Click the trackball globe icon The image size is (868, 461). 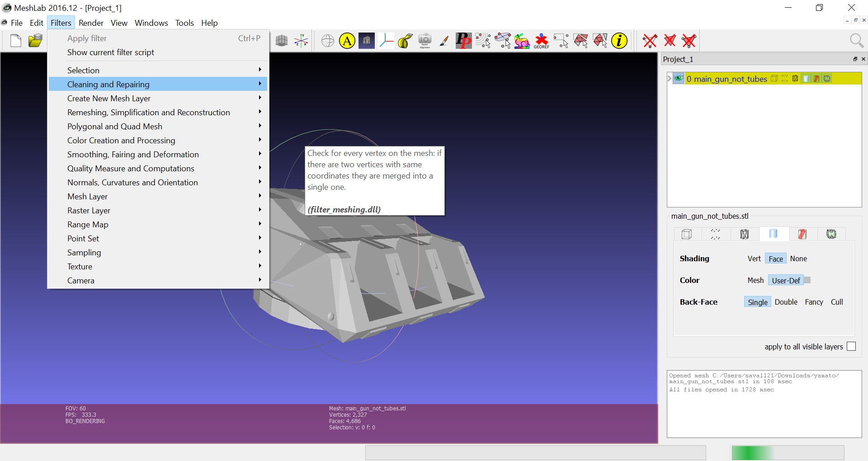(328, 41)
